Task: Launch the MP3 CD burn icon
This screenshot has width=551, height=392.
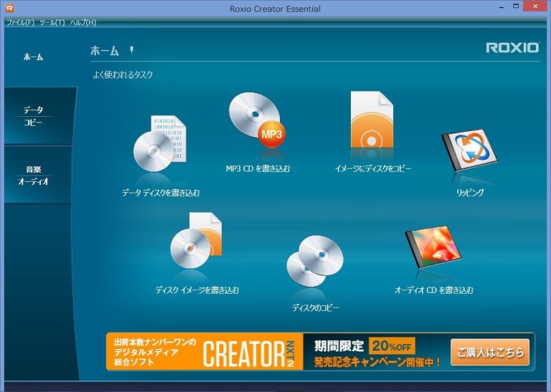Action: (258, 120)
